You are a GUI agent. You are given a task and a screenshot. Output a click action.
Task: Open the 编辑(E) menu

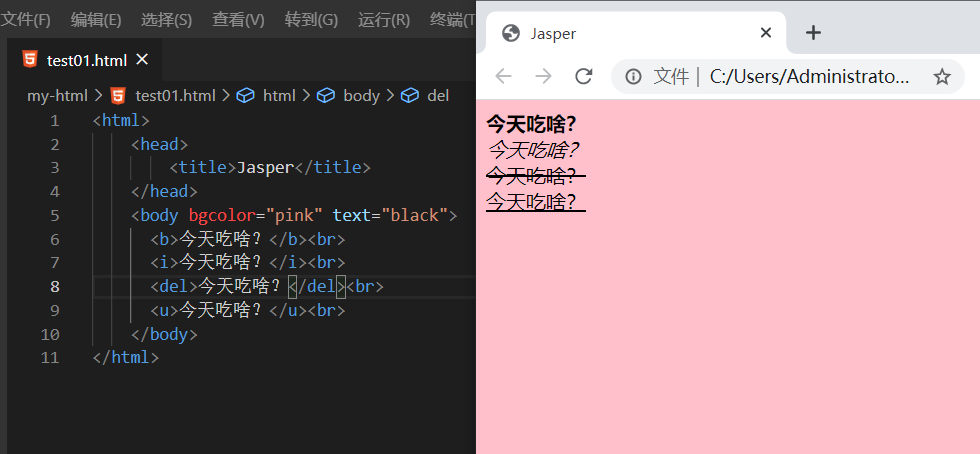click(x=96, y=19)
